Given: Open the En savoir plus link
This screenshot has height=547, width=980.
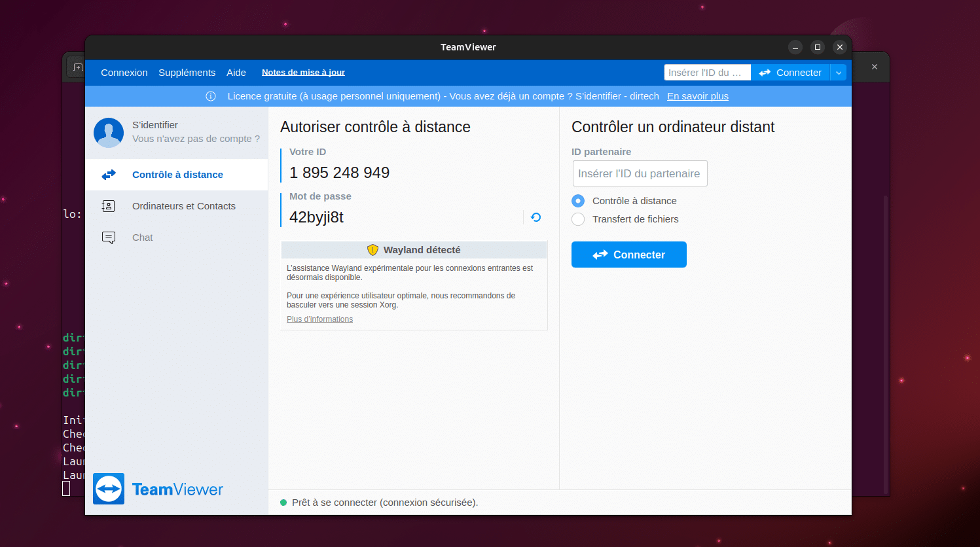Looking at the screenshot, I should pos(697,96).
